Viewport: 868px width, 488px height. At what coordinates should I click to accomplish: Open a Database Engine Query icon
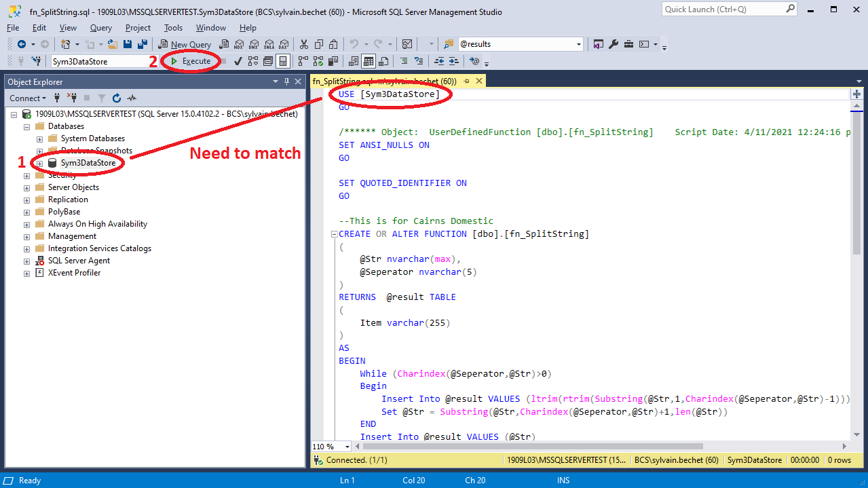coord(223,44)
